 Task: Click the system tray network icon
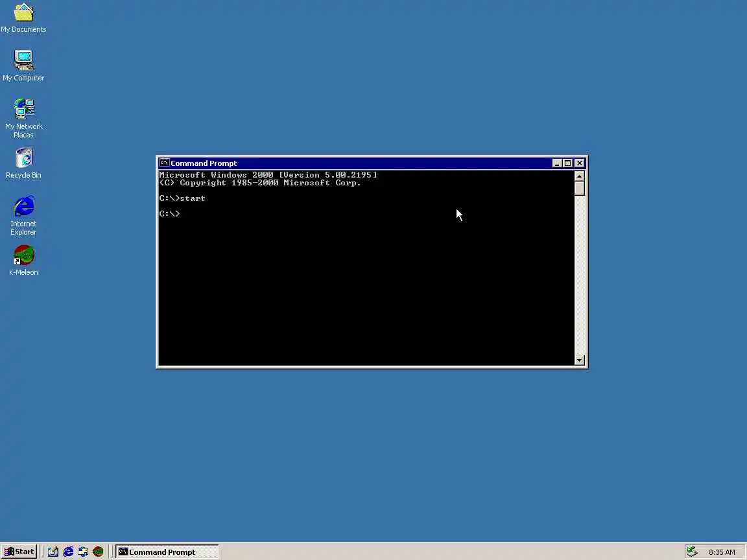(x=692, y=552)
